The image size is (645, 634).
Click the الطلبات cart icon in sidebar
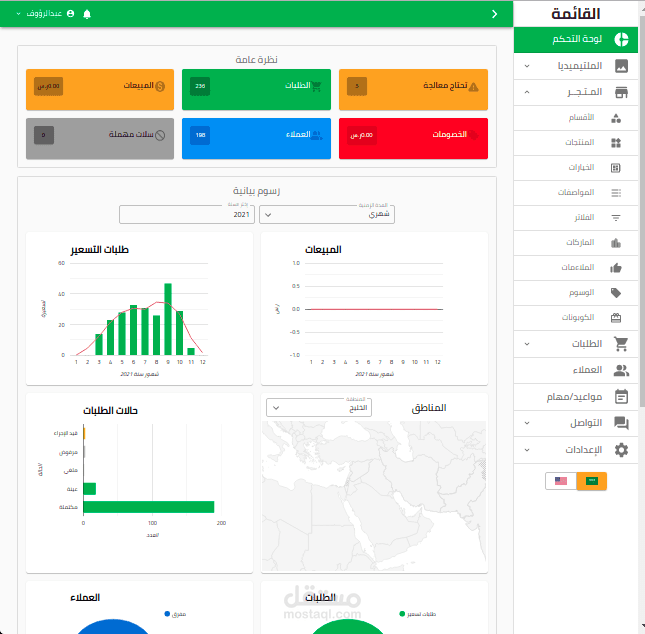tap(621, 344)
